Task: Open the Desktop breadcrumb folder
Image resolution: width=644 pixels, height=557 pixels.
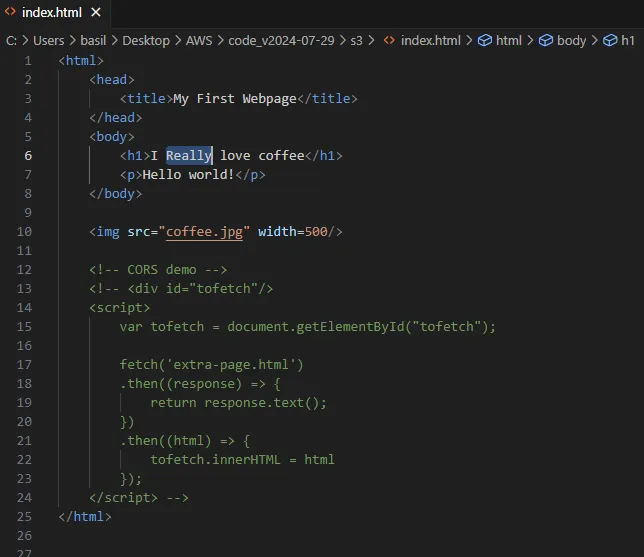Action: [x=146, y=40]
